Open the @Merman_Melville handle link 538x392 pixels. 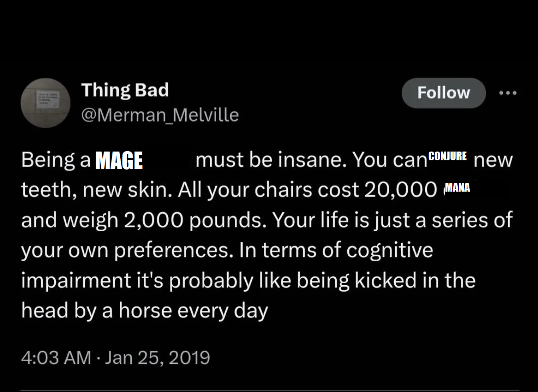(160, 115)
